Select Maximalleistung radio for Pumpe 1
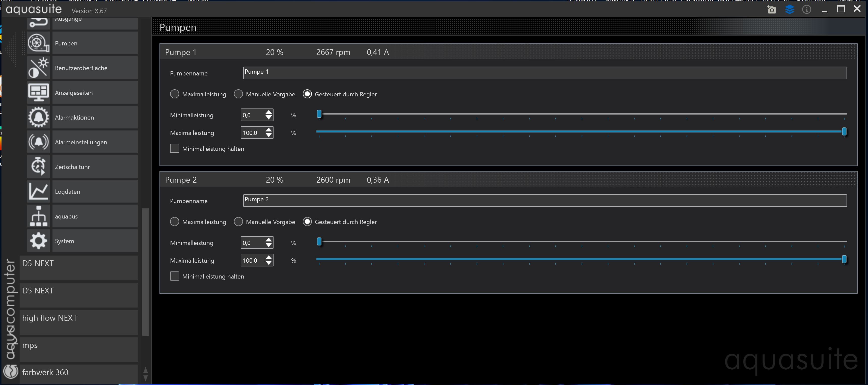Viewport: 868px width, 385px height. click(x=175, y=94)
